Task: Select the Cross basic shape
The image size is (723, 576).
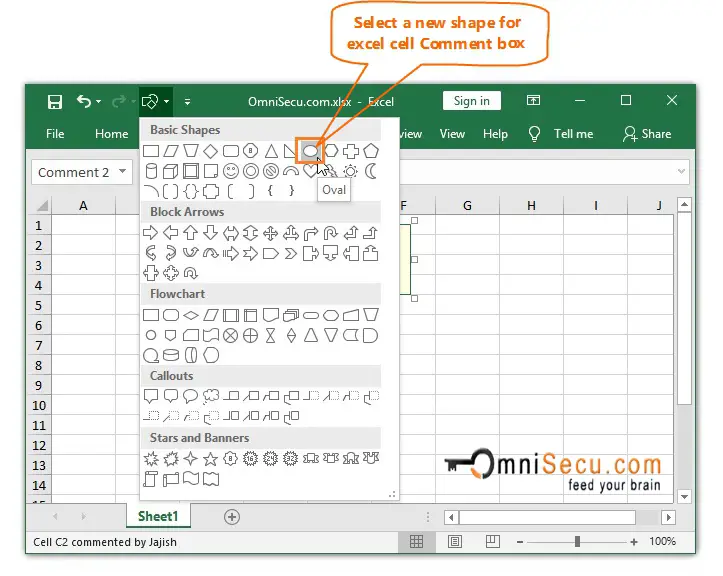Action: 350,151
